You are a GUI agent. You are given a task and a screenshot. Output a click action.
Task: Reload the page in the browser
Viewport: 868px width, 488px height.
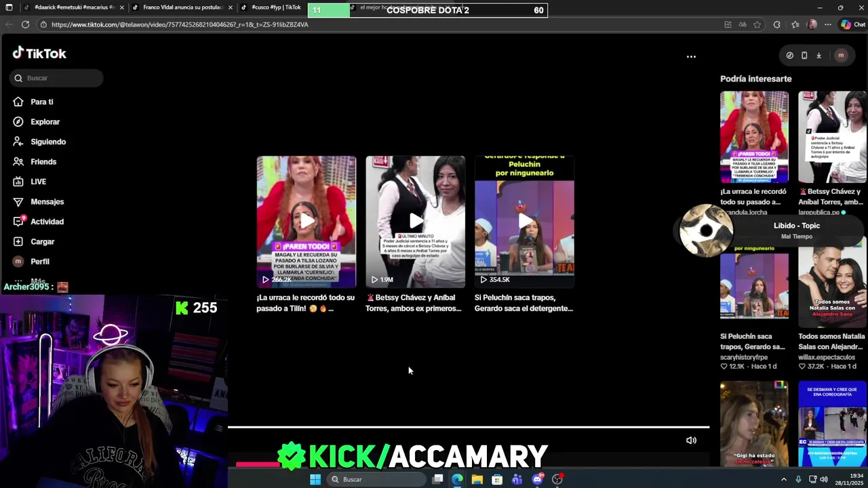[x=25, y=24]
